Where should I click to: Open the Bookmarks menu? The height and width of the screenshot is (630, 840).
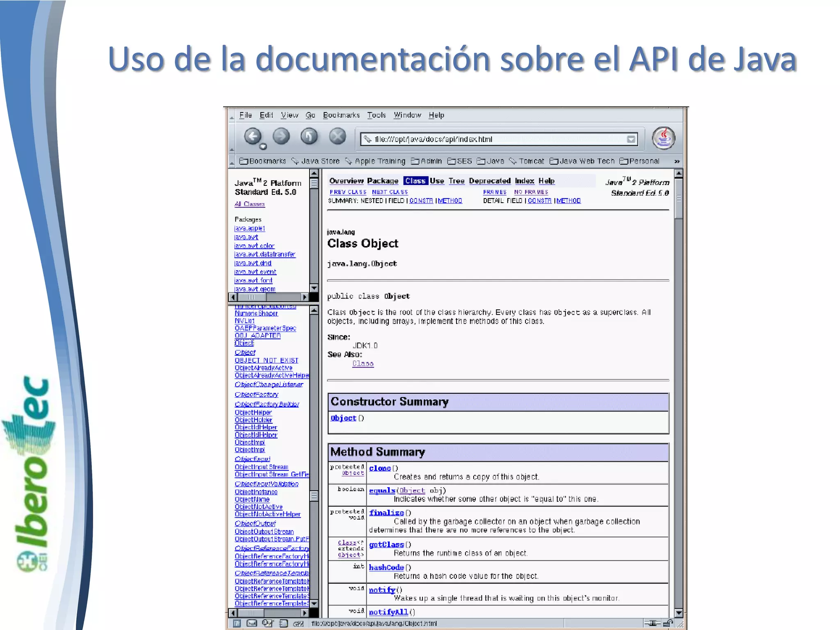point(341,115)
